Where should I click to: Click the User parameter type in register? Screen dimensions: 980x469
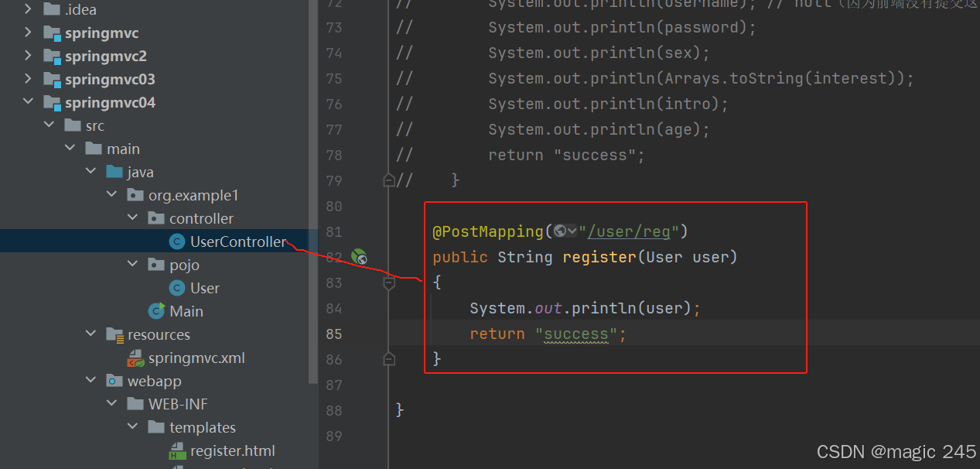[x=664, y=257]
